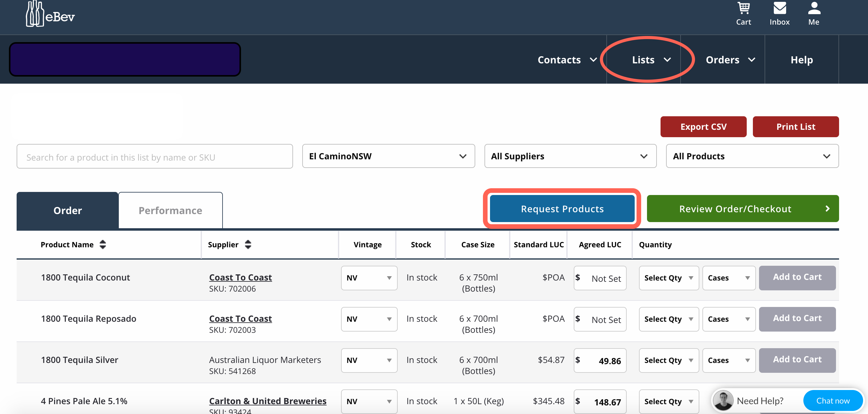Open Carlton & United Breweries supplier link
The image size is (868, 414).
point(267,401)
